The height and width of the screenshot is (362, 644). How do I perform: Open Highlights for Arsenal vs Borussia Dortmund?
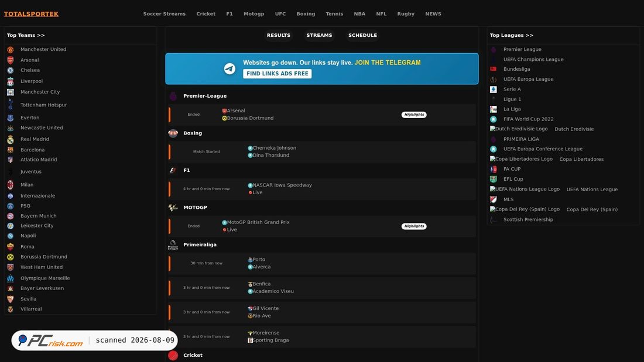click(414, 115)
